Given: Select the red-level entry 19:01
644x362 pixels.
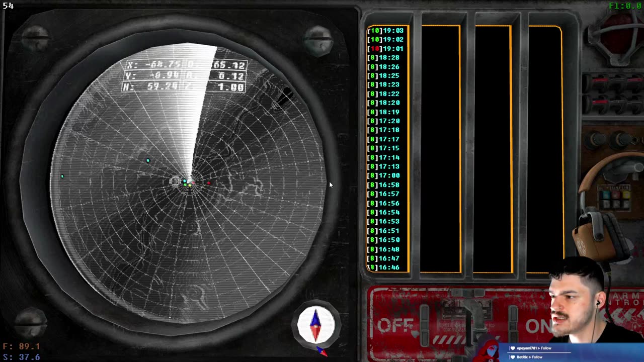Looking at the screenshot, I should [x=386, y=49].
